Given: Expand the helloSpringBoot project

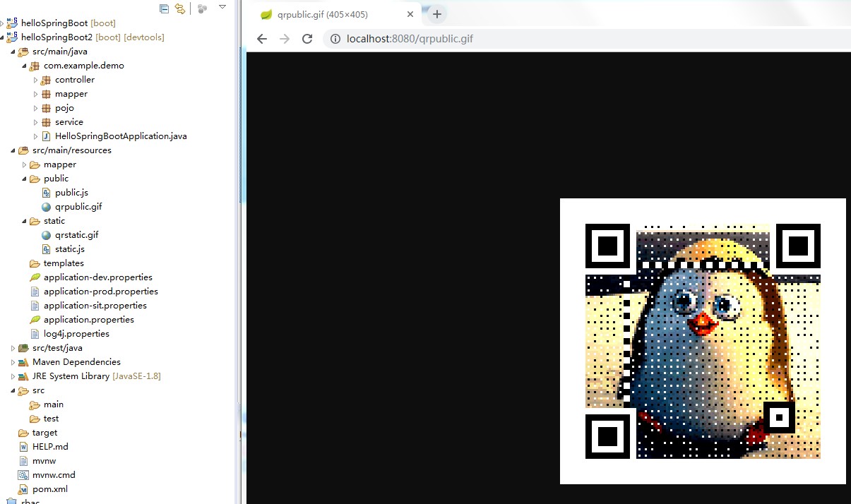Looking at the screenshot, I should click(x=2, y=23).
